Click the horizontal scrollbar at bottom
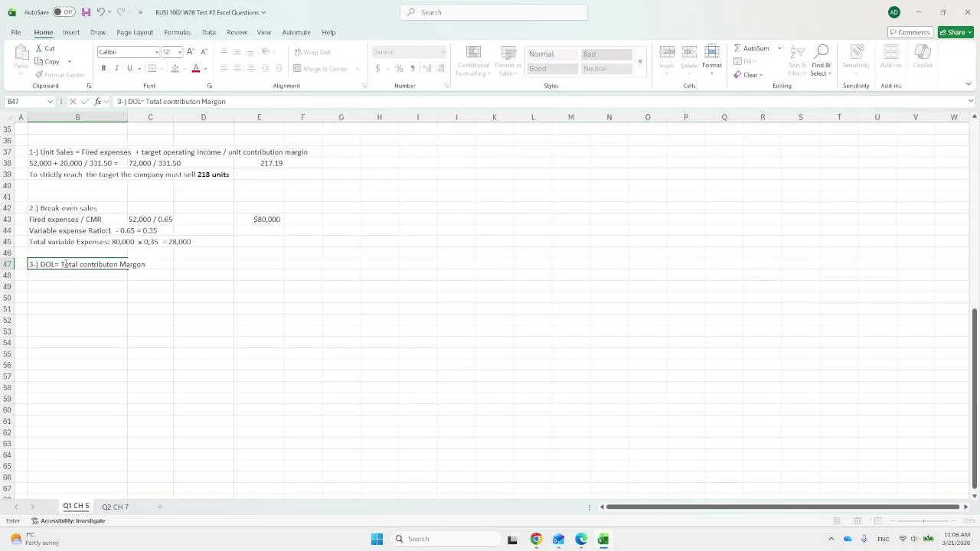Viewport: 980px width, 551px height. tap(782, 507)
